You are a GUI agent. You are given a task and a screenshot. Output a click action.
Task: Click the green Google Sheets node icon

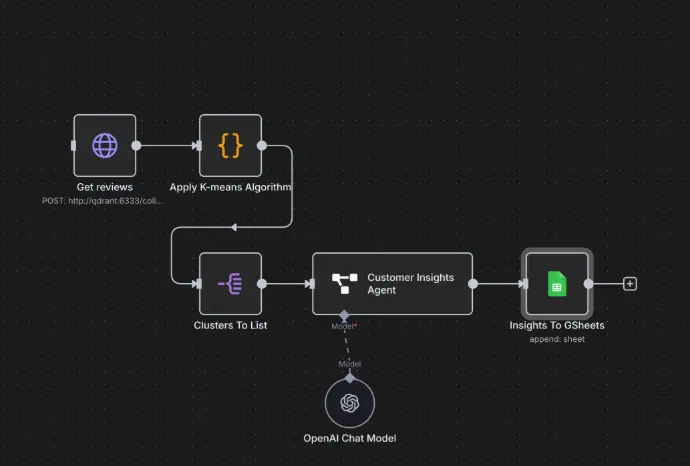click(556, 284)
